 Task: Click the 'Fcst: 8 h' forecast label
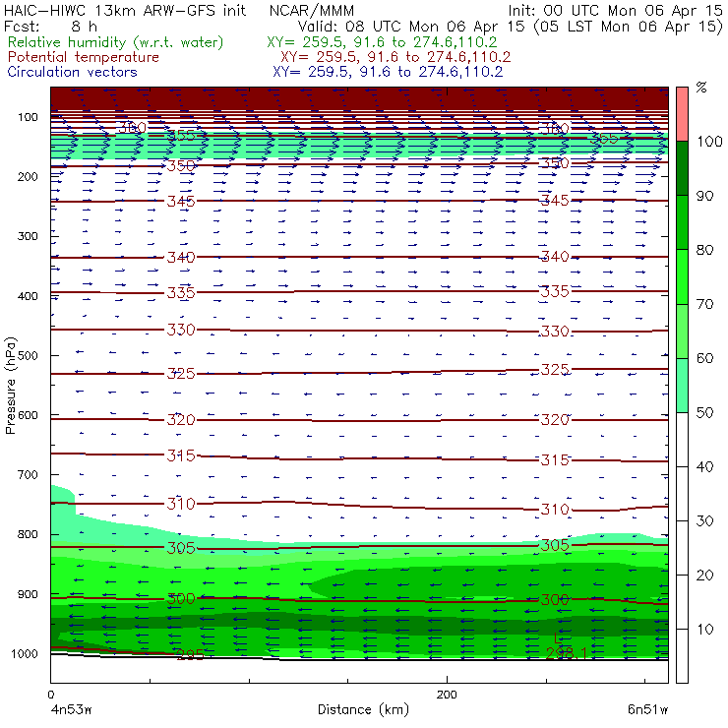coord(50,26)
